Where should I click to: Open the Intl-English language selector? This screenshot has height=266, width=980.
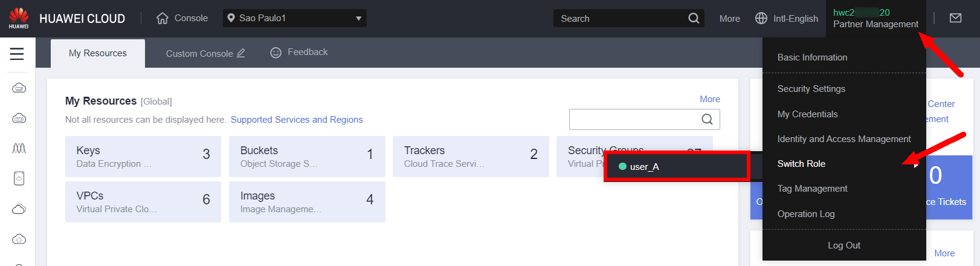(787, 19)
